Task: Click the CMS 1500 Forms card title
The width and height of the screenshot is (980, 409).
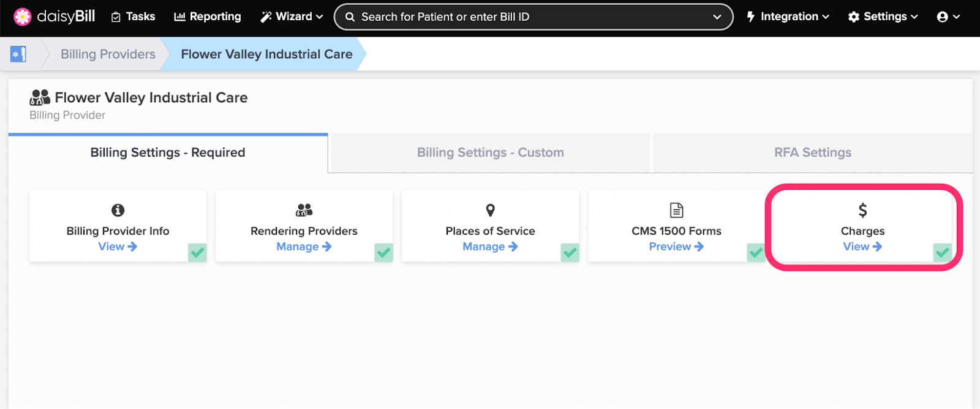Action: 677,231
